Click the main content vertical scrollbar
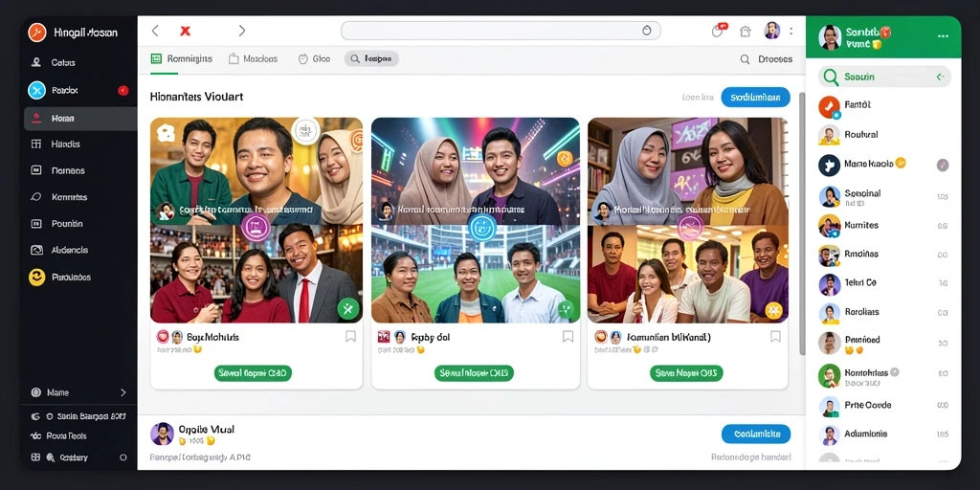This screenshot has width=980, height=490. [x=803, y=225]
